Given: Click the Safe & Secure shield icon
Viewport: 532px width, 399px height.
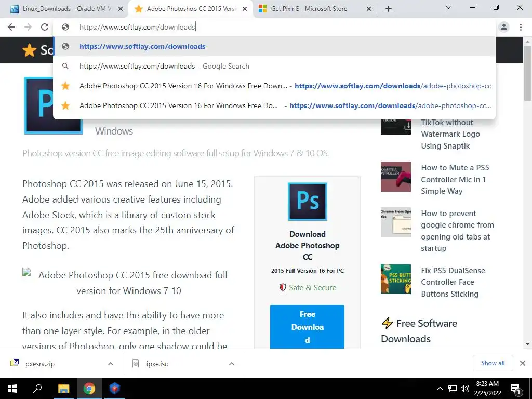Looking at the screenshot, I should (x=283, y=288).
